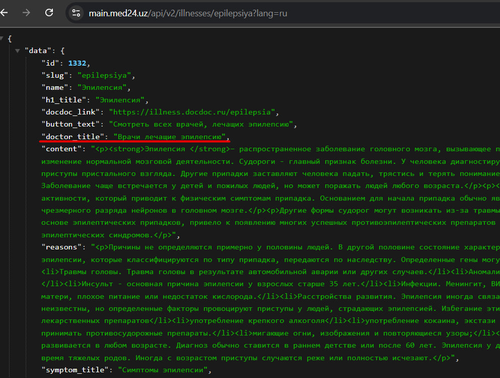Viewport: 500px width, 378px height.
Task: Select value "Смотреть всех врачей, лечащих эпилепсию"
Action: click(x=201, y=124)
